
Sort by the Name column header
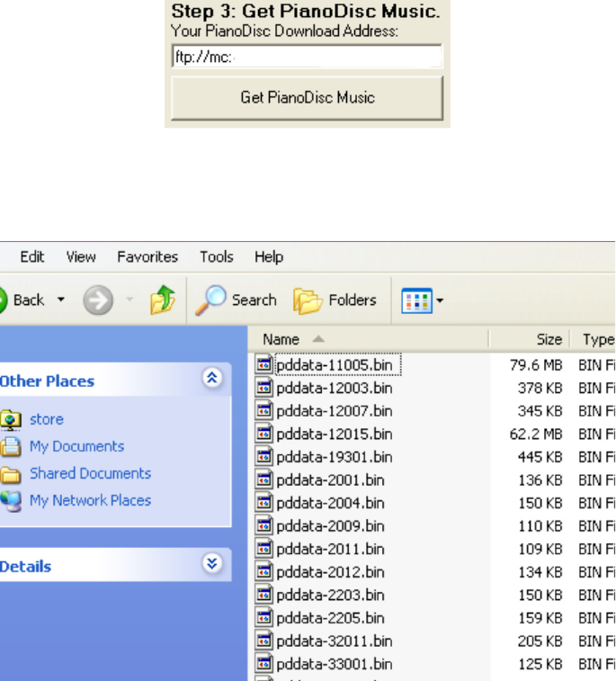pos(369,339)
